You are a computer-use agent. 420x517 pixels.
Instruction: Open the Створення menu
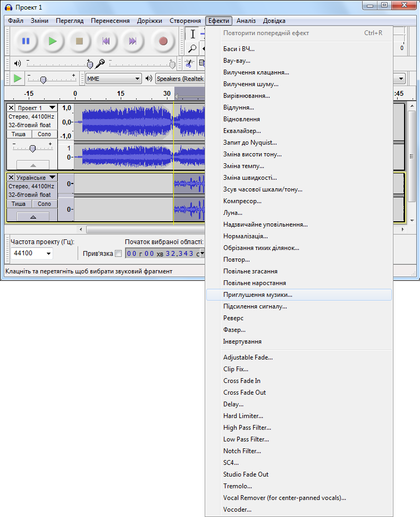point(185,21)
